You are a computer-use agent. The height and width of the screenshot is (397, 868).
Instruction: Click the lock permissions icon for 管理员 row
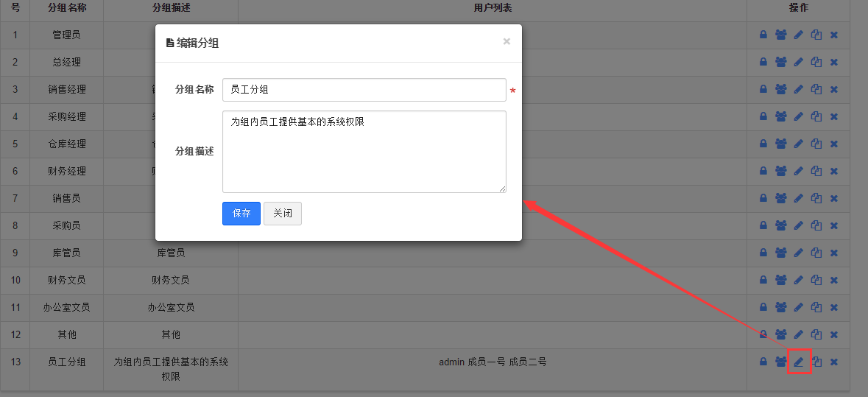click(763, 35)
